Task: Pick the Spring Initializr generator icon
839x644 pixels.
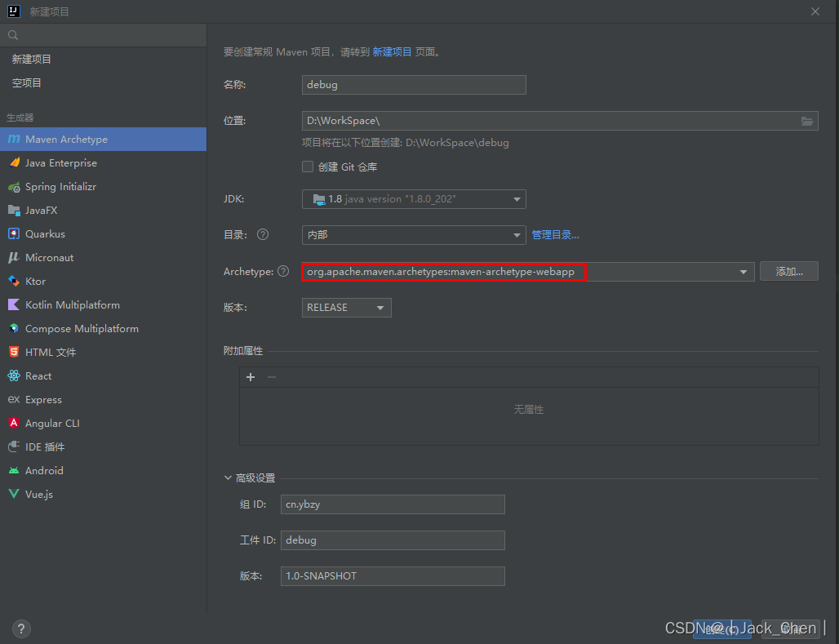Action: point(15,187)
